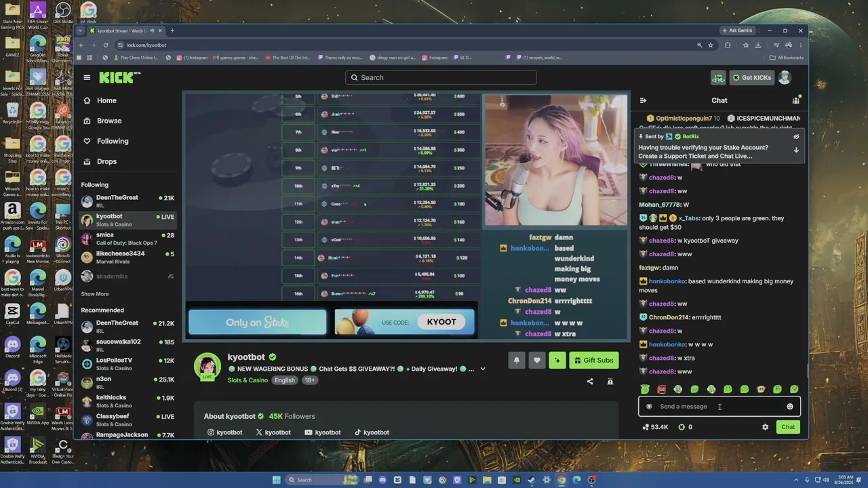Go to Kick home via the logo

[119, 77]
